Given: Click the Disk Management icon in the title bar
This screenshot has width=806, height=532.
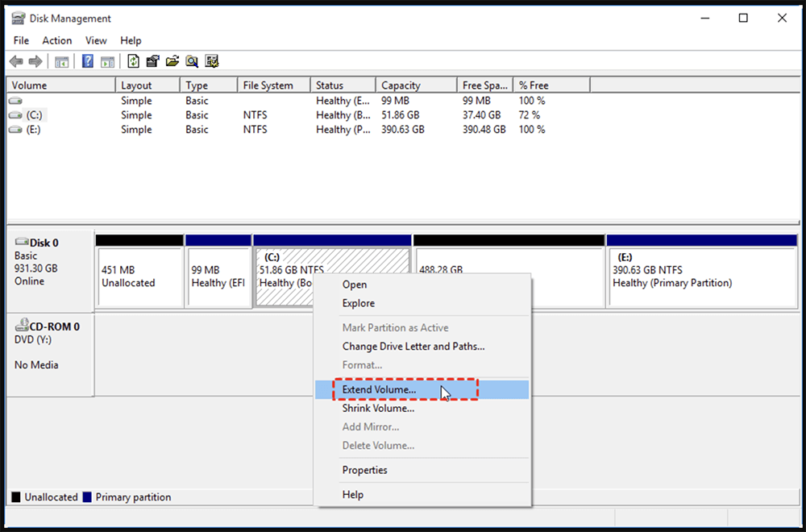Looking at the screenshot, I should coord(16,17).
